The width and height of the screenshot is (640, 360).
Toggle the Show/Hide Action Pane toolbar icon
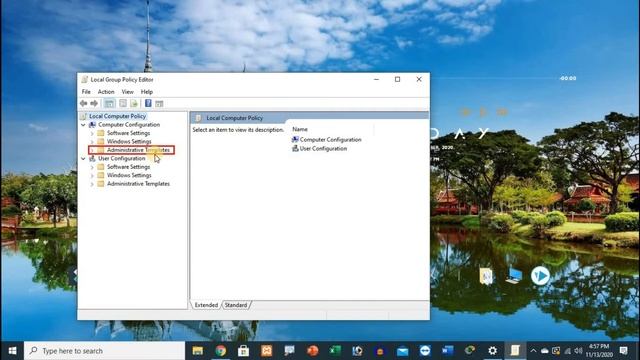pos(159,103)
